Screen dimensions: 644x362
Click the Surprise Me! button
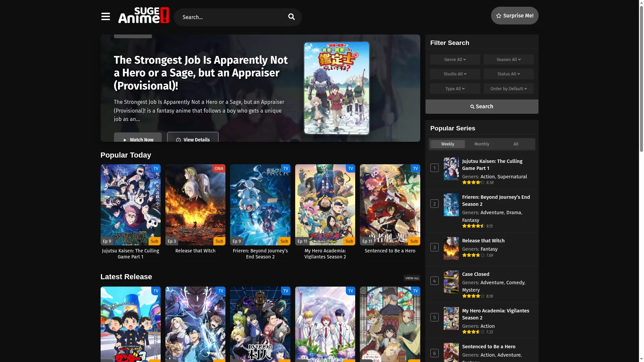click(x=515, y=15)
